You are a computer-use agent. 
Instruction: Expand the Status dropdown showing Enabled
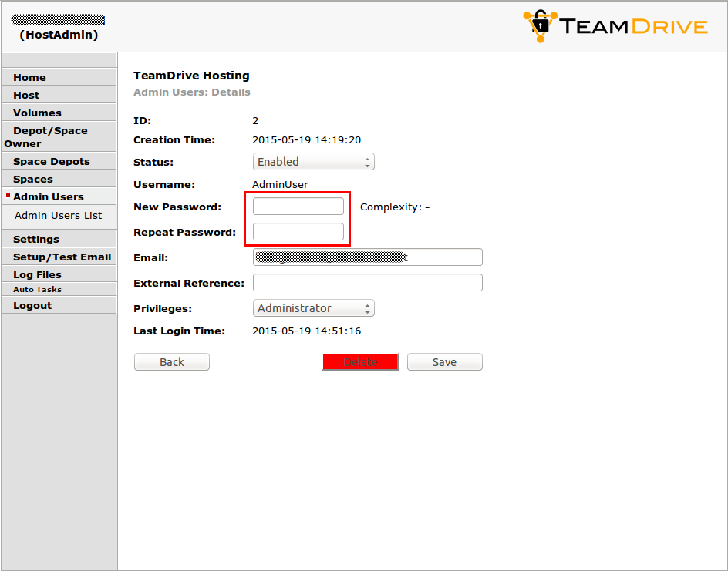[313, 162]
